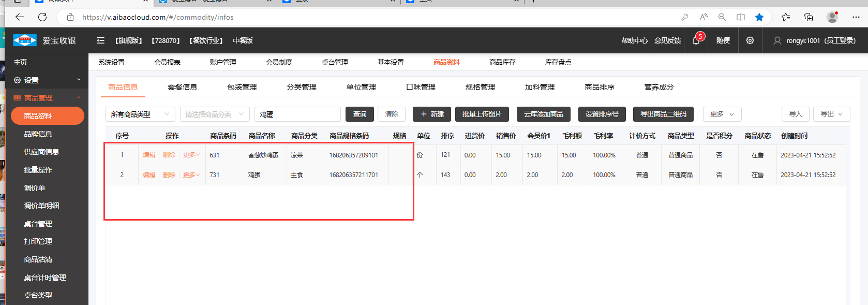The height and width of the screenshot is (305, 868).
Task: Edit the 香葱炒鸡蛋 product row
Action: (149, 155)
